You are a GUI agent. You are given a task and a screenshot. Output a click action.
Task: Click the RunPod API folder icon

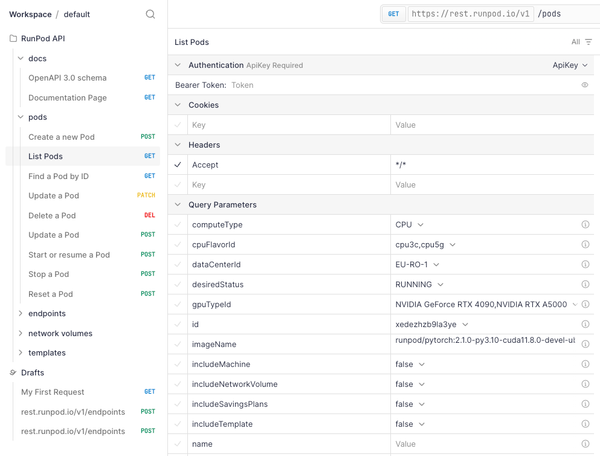click(x=13, y=38)
